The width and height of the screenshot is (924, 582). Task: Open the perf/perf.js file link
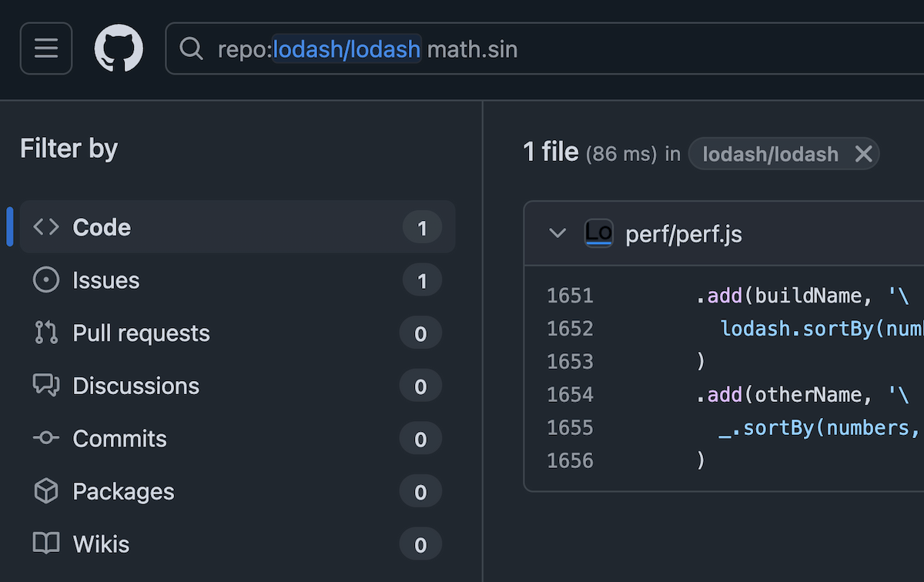tap(684, 234)
